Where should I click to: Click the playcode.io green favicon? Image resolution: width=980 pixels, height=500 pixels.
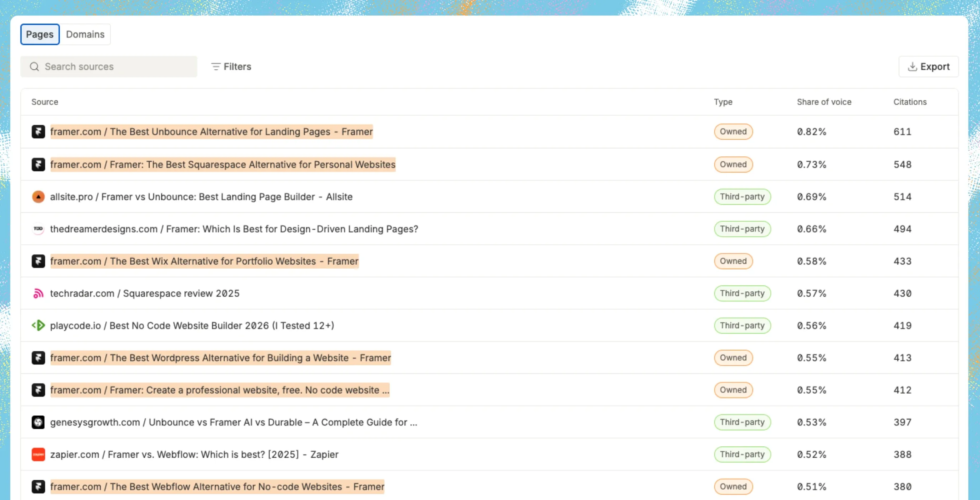point(39,325)
